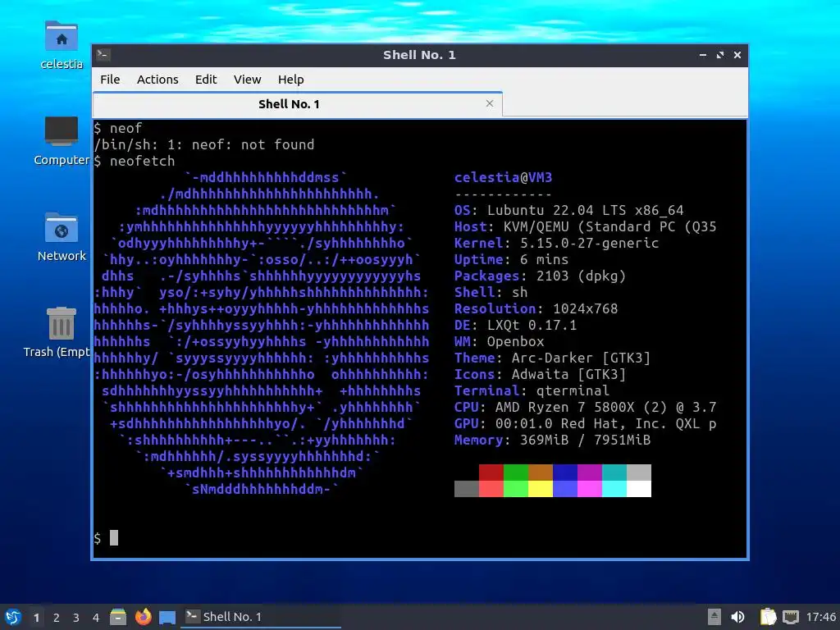Viewport: 840px width, 630px height.
Task: Select the Computer desktop icon
Action: (62, 141)
